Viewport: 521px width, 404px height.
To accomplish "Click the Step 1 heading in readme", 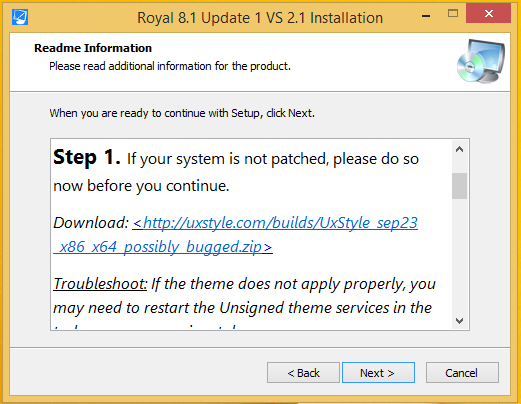I will (x=87, y=157).
